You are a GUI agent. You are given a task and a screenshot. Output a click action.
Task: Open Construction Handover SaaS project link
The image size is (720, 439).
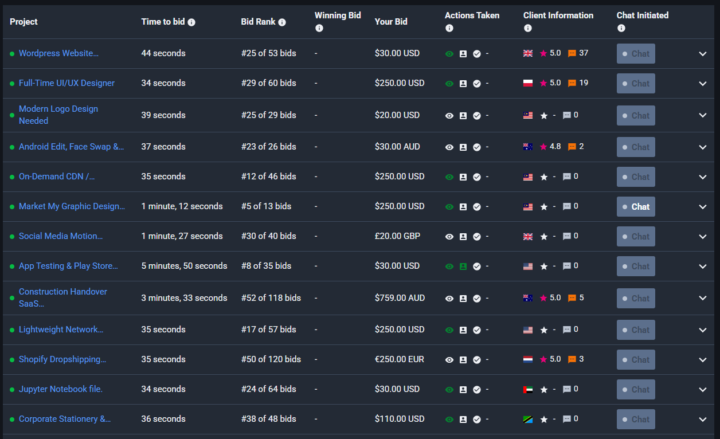click(63, 298)
